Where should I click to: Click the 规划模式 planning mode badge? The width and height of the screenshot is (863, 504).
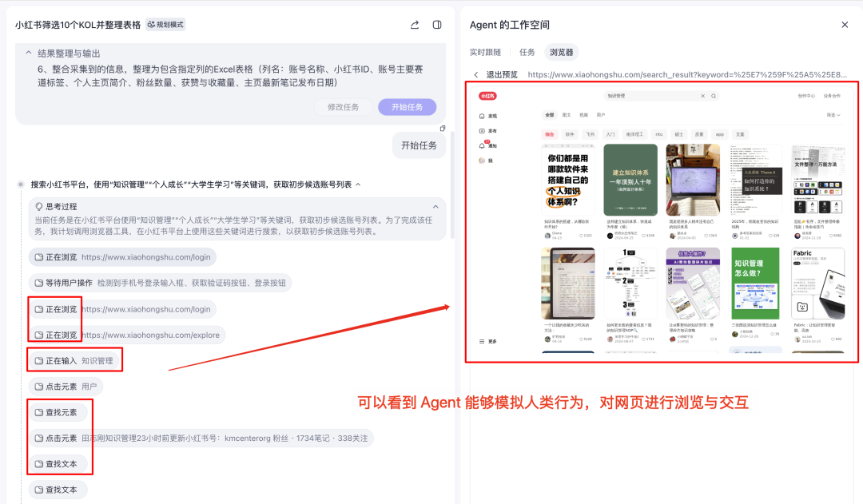(x=165, y=25)
